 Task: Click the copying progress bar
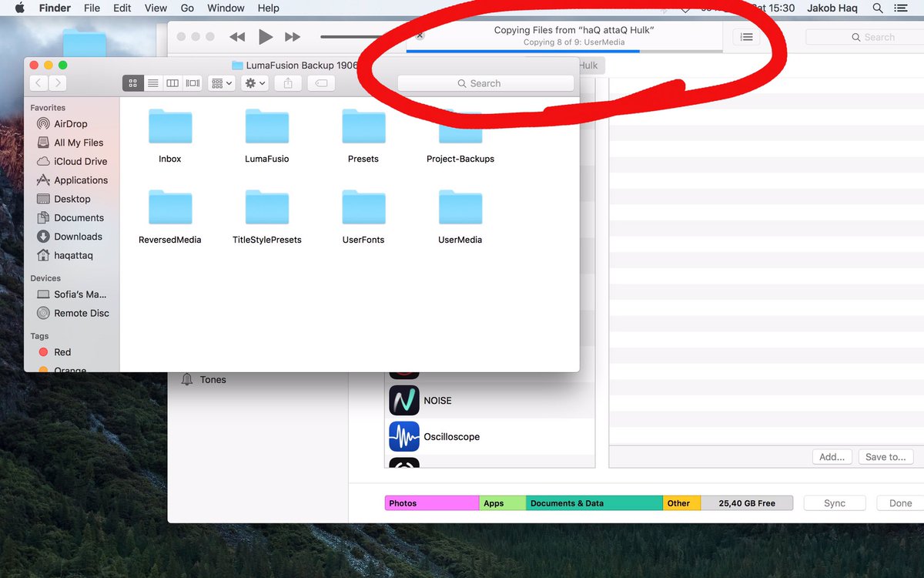pos(564,51)
